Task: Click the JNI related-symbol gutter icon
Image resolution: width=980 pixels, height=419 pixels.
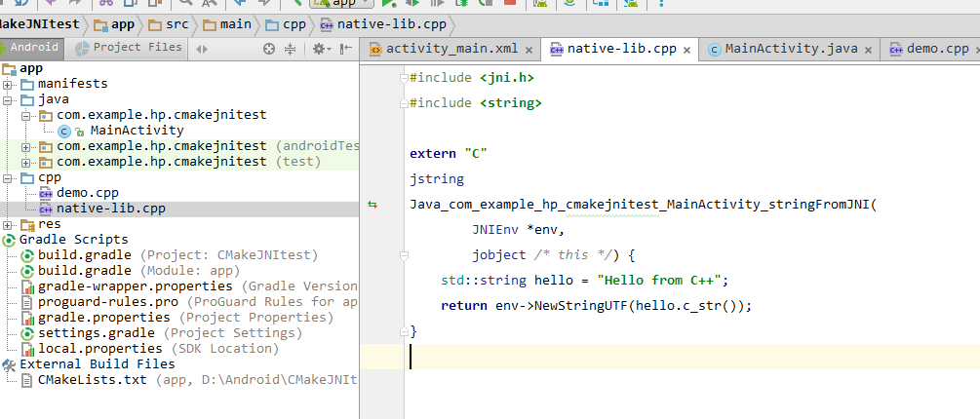Action: point(372,205)
